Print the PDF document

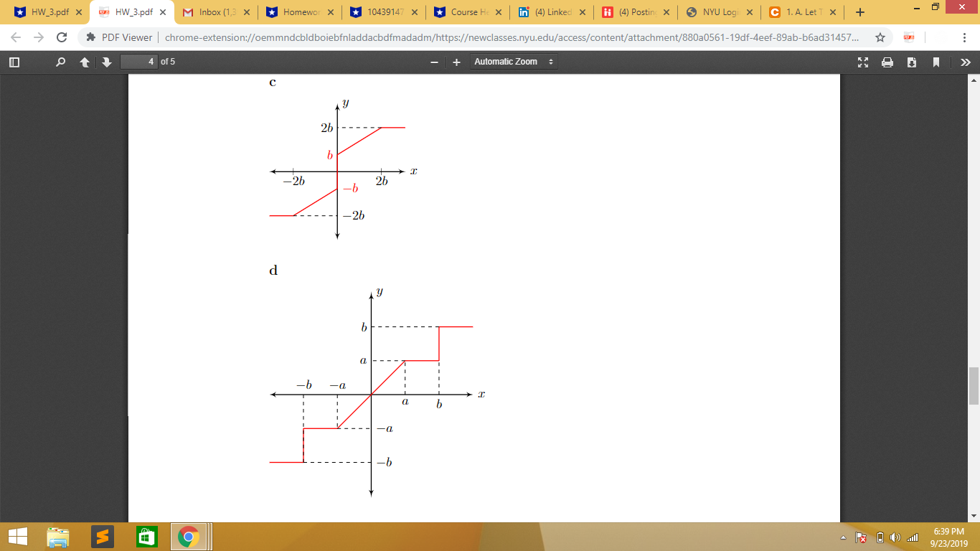(887, 62)
